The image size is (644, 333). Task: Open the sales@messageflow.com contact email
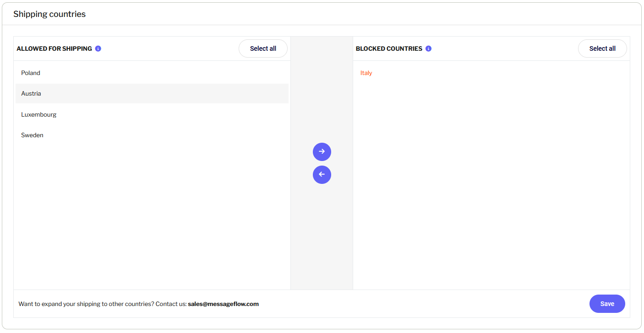click(x=223, y=304)
